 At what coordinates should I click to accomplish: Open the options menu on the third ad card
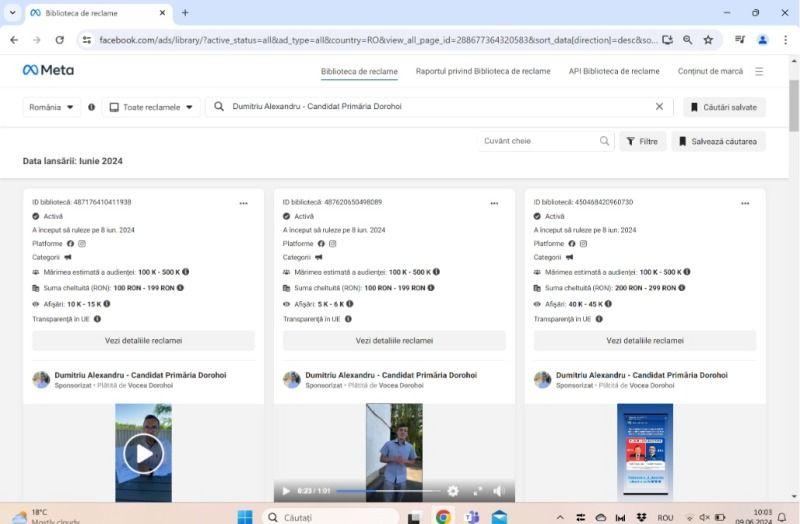(x=745, y=203)
